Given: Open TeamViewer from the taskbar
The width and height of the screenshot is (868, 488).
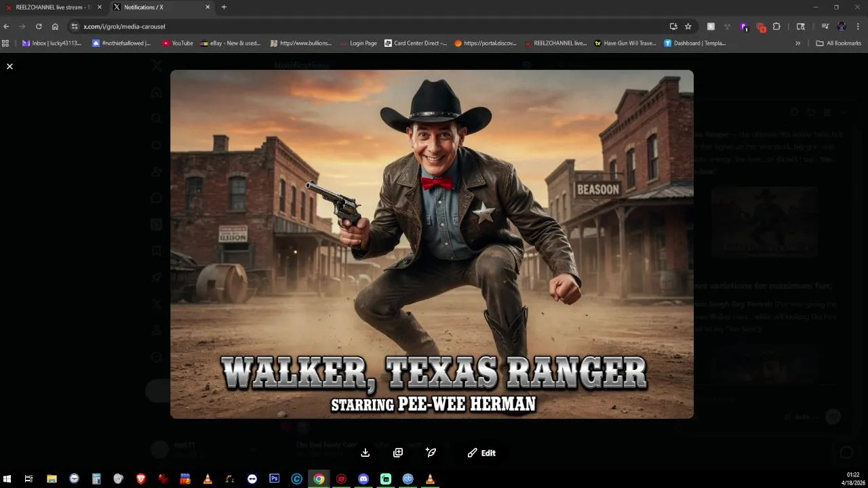Looking at the screenshot, I should click(252, 479).
